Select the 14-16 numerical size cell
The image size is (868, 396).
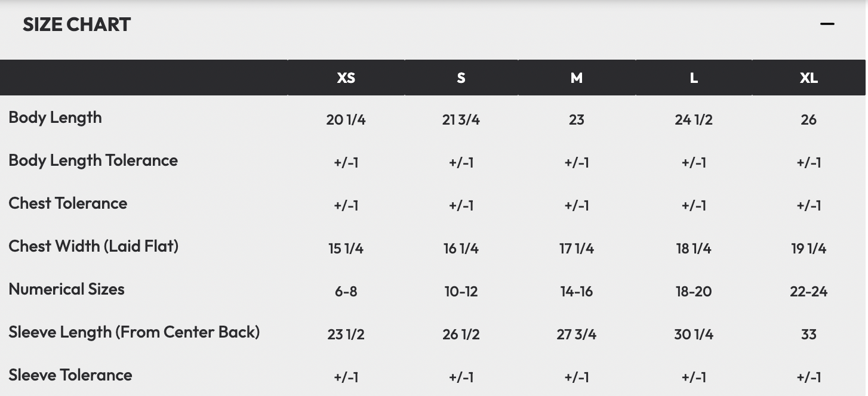(x=576, y=292)
